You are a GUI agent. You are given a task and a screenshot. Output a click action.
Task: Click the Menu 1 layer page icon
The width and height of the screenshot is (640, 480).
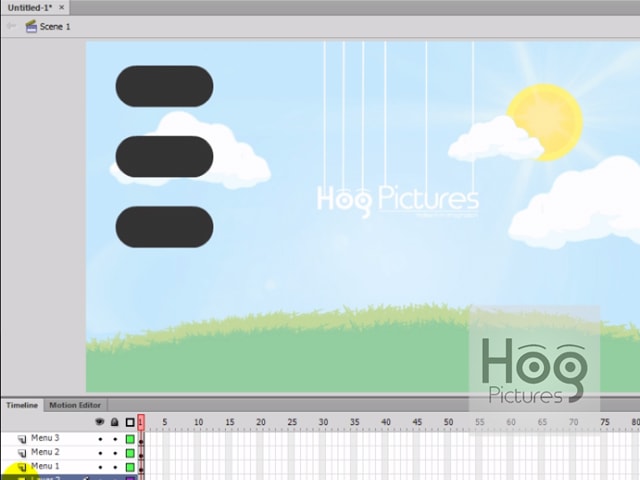coord(22,467)
